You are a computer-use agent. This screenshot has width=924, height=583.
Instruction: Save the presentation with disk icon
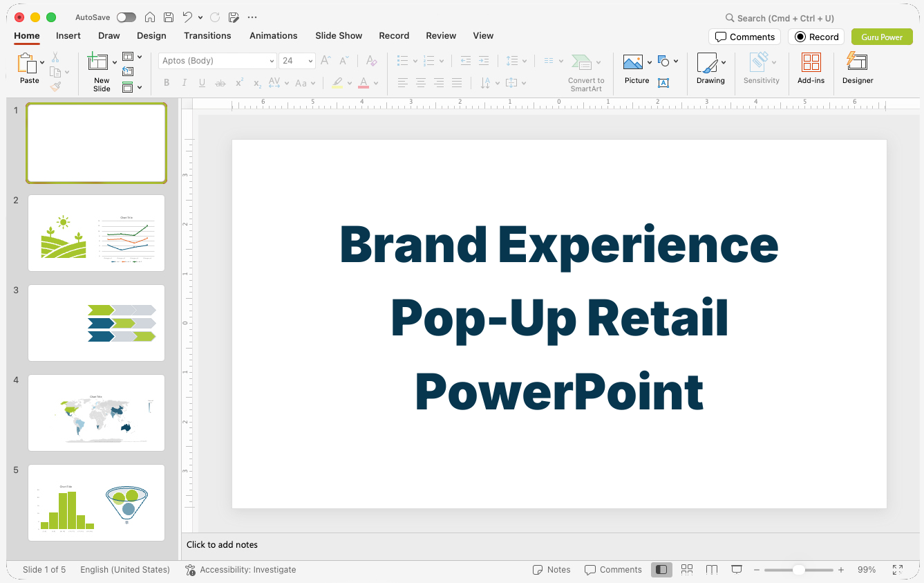tap(169, 17)
